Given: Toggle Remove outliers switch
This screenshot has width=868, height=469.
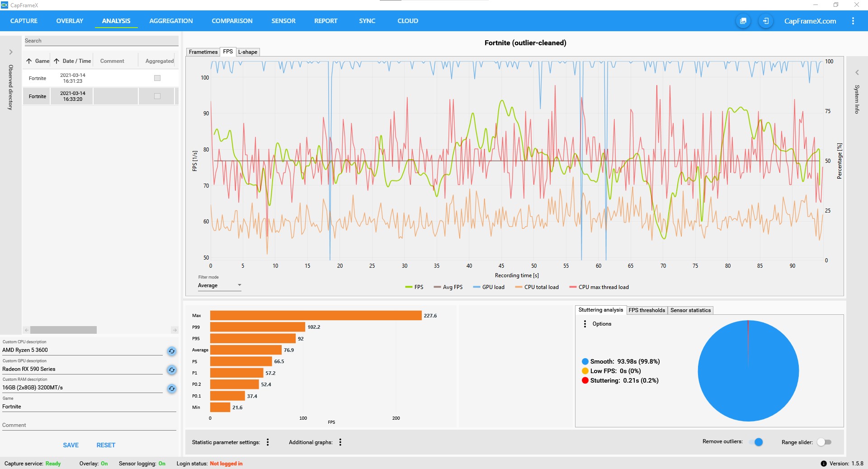Looking at the screenshot, I should click(x=756, y=442).
